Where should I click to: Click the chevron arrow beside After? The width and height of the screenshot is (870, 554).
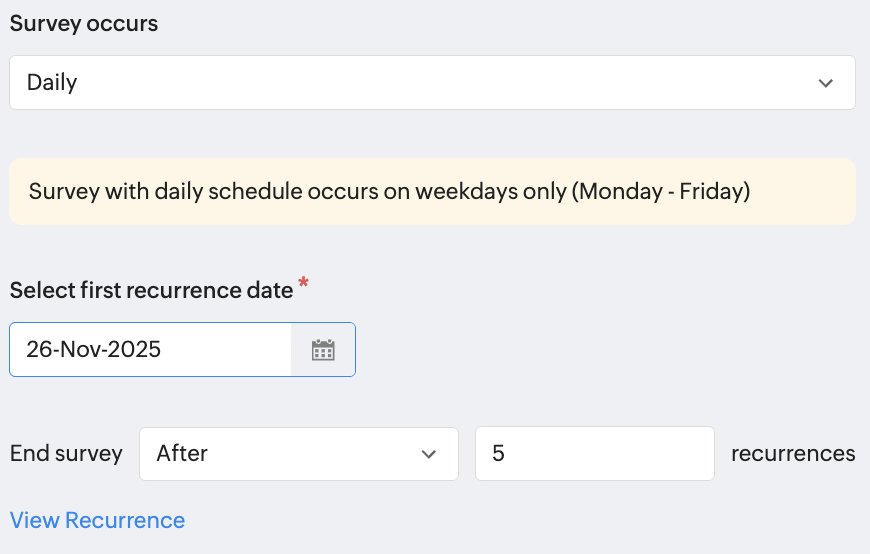(x=429, y=454)
